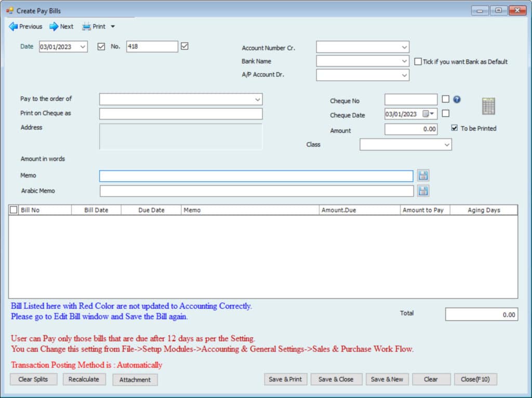Viewport: 532px width, 398px height.
Task: Expand Account Number Cr. dropdown
Action: (404, 47)
